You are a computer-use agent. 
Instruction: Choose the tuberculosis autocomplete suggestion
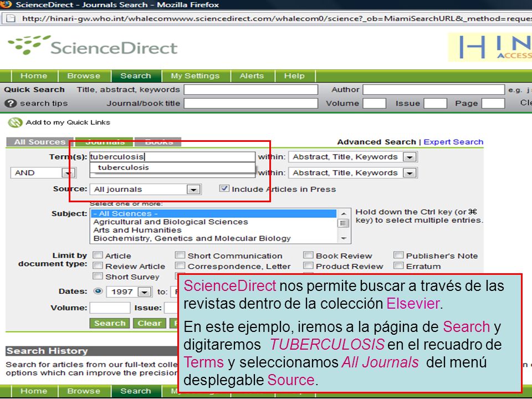click(x=172, y=167)
